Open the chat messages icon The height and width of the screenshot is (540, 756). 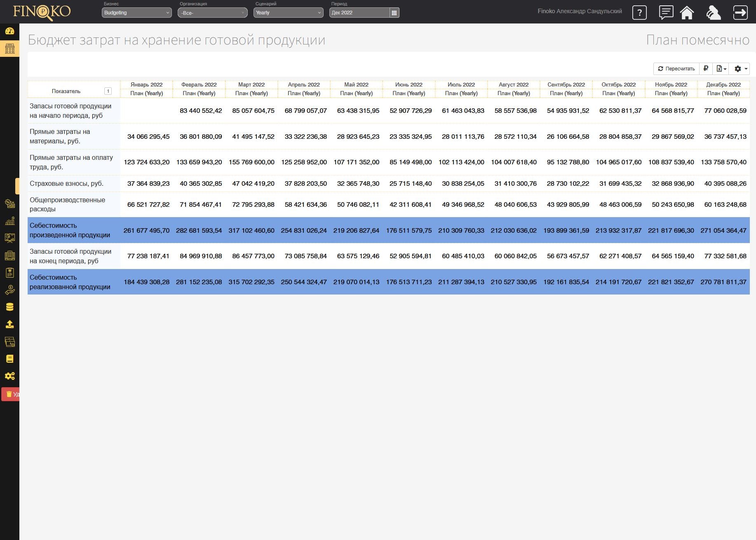pos(666,12)
